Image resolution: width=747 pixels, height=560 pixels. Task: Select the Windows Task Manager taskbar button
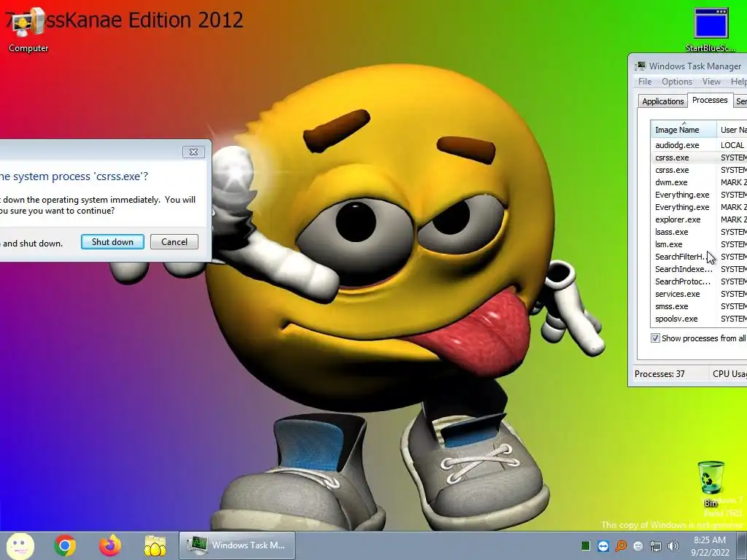click(237, 545)
